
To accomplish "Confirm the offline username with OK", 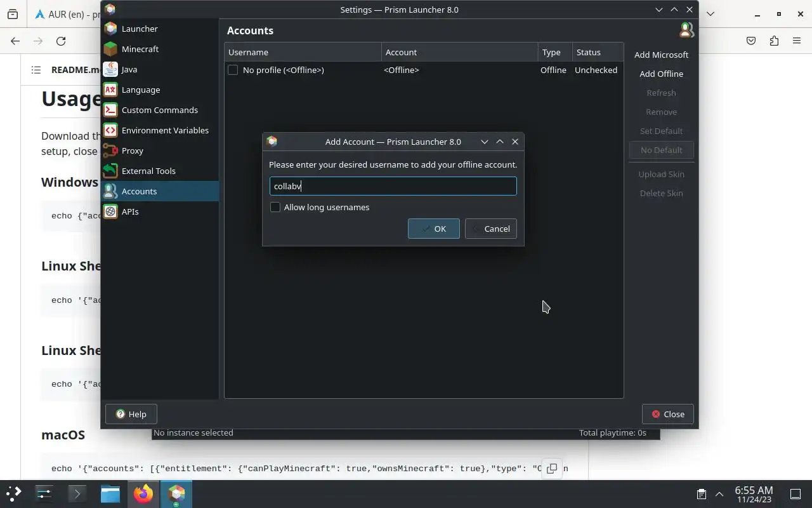I will tap(434, 229).
